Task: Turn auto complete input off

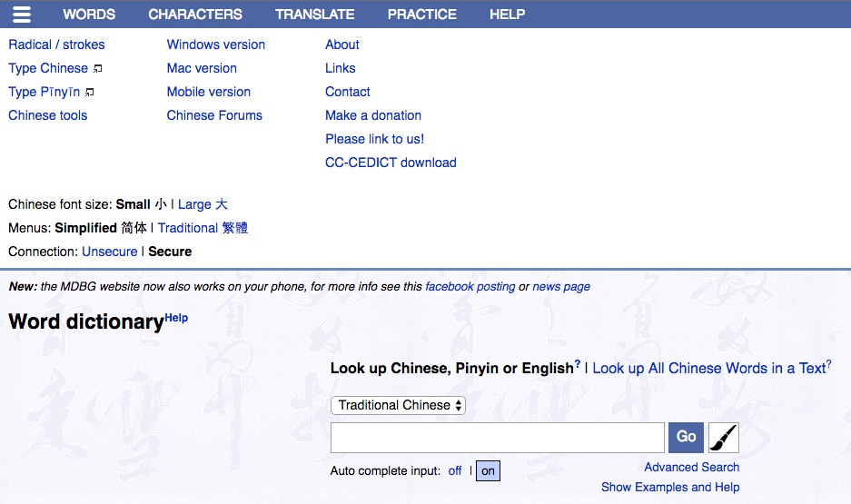Action: [x=455, y=471]
